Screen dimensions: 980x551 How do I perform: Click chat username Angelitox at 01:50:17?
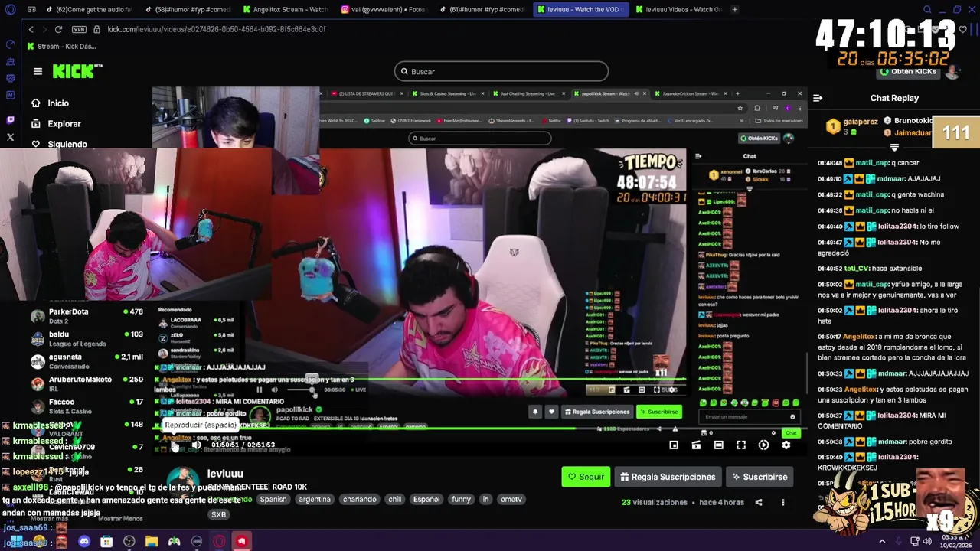point(860,337)
